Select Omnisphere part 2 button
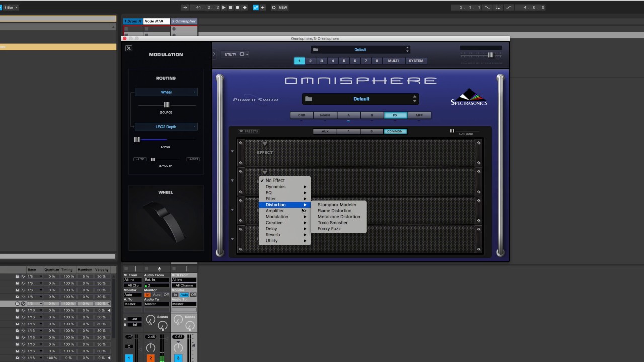Image resolution: width=644 pixels, height=362 pixels. (x=310, y=61)
